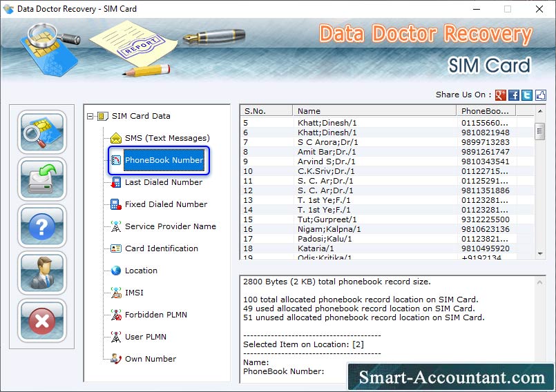Click the thumbs-up like icon
Image resolution: width=556 pixels, height=392 pixels.
(x=540, y=95)
